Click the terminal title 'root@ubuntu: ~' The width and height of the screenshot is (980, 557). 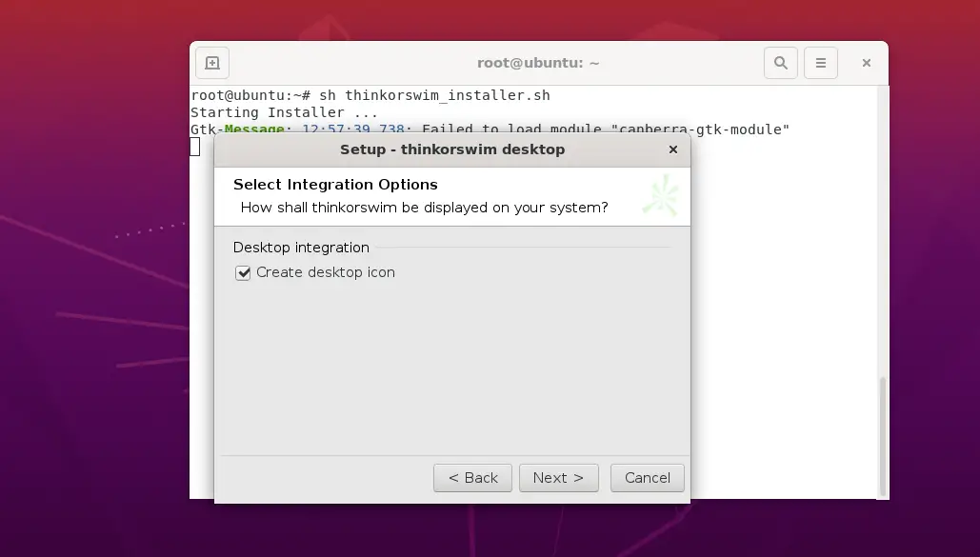click(x=538, y=63)
